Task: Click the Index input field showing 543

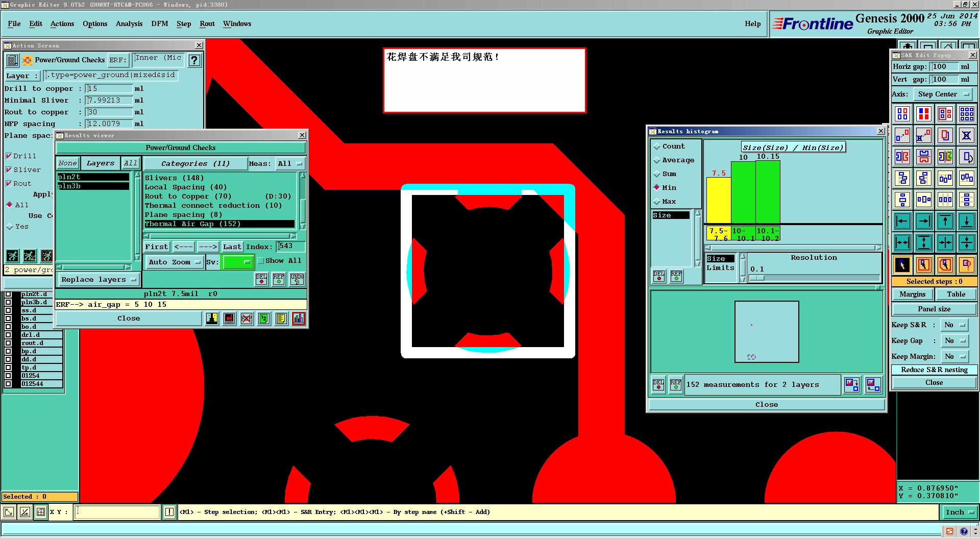Action: coord(291,247)
